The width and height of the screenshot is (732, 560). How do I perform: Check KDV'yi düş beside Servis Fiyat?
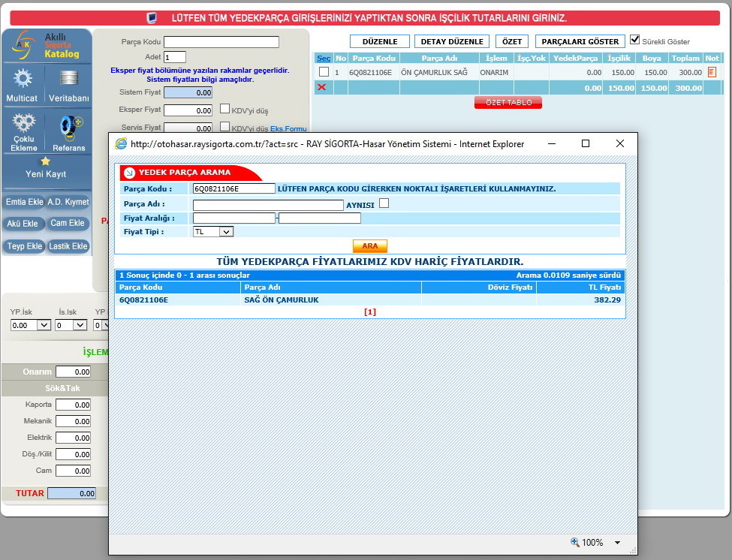coord(224,126)
